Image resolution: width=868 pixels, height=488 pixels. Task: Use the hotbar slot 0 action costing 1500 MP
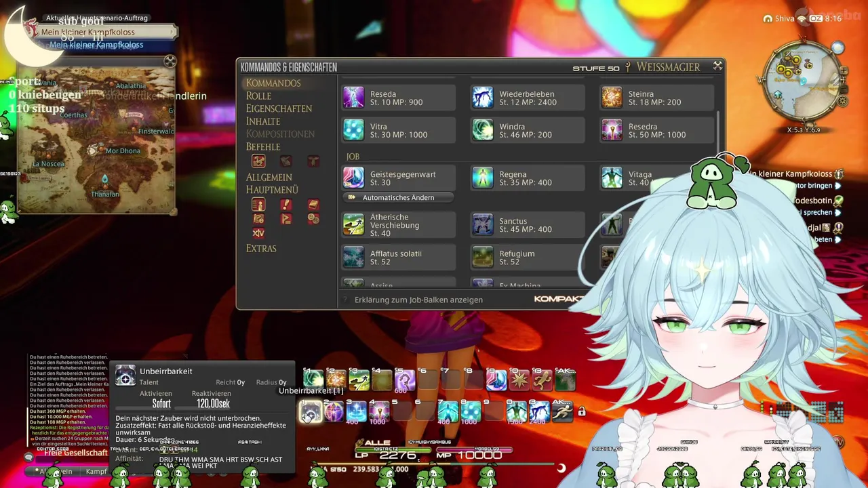[516, 411]
